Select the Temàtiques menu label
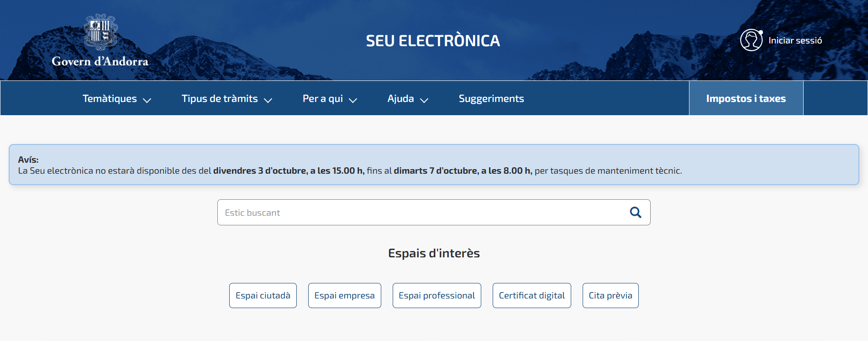The width and height of the screenshot is (868, 341). point(110,99)
